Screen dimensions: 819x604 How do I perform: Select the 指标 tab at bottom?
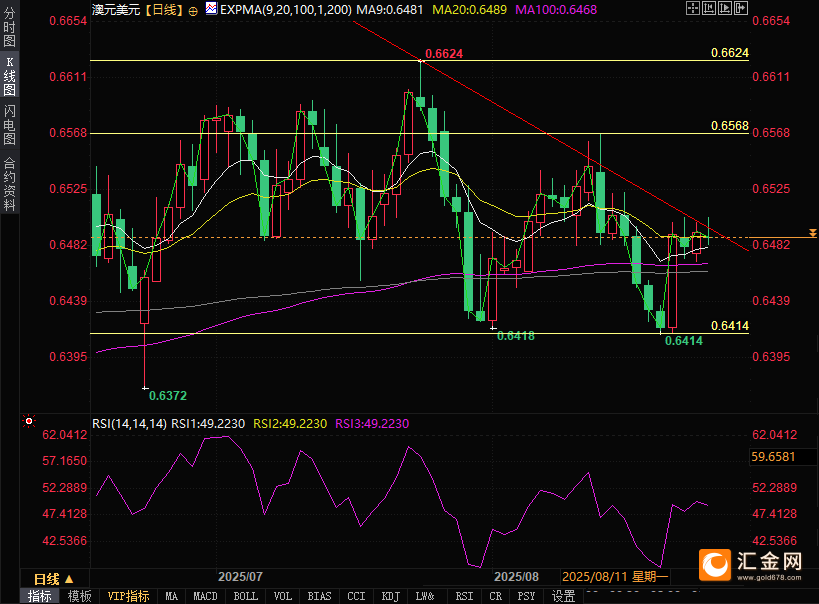[x=40, y=596]
